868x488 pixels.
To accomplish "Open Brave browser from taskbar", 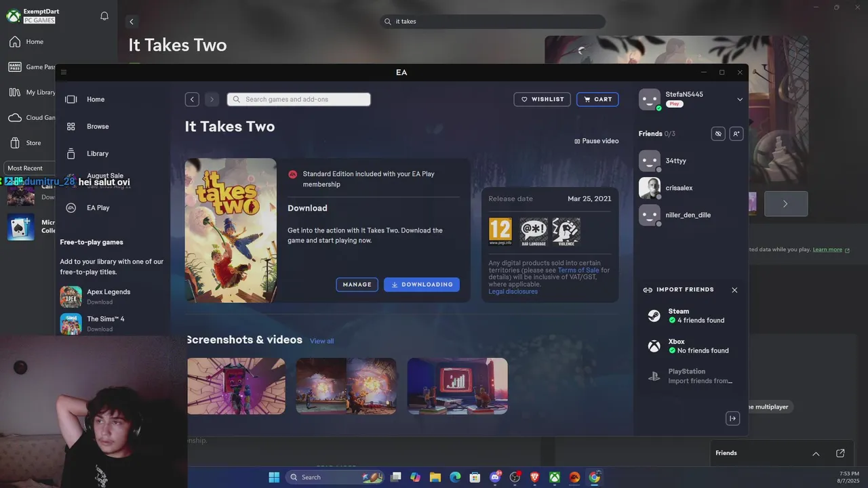I will click(535, 477).
